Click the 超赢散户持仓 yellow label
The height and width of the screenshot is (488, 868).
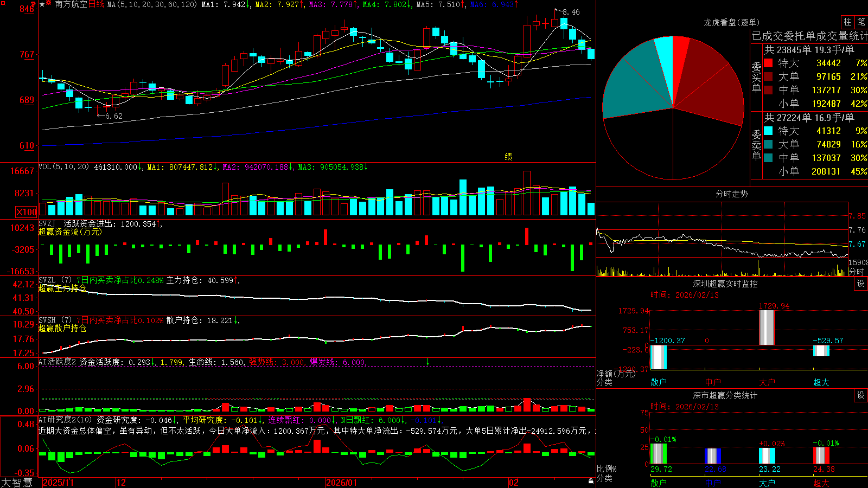[62, 328]
